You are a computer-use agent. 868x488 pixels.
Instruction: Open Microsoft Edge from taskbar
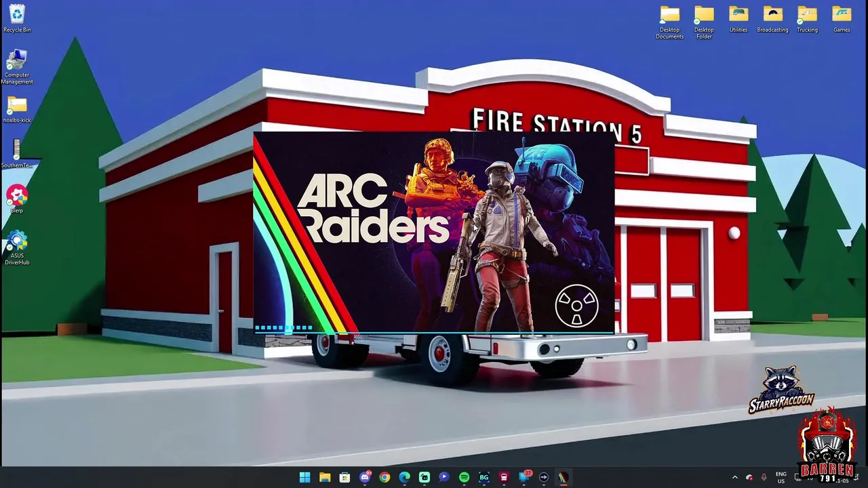(404, 477)
